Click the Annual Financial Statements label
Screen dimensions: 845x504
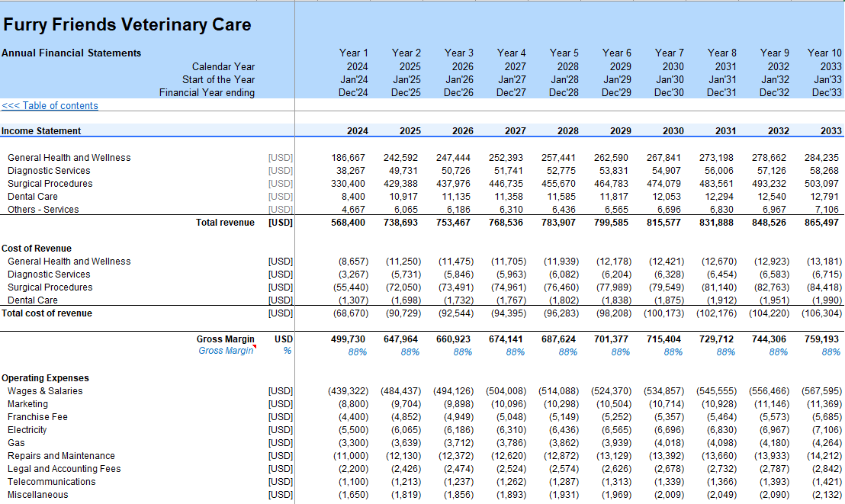[71, 53]
